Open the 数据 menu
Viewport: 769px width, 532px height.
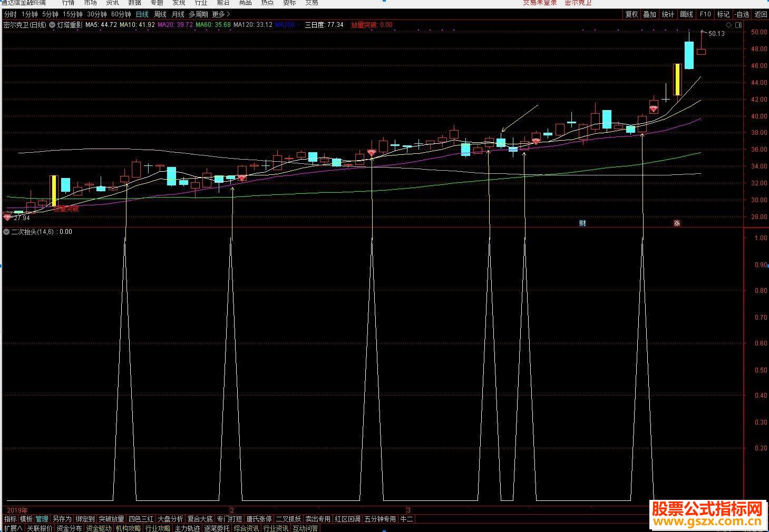coord(134,3)
